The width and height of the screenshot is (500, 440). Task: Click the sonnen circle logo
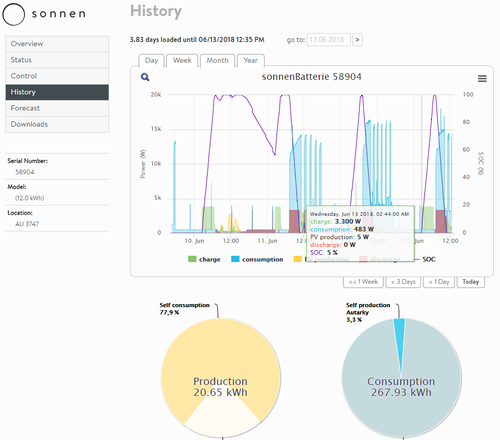pyautogui.click(x=13, y=14)
